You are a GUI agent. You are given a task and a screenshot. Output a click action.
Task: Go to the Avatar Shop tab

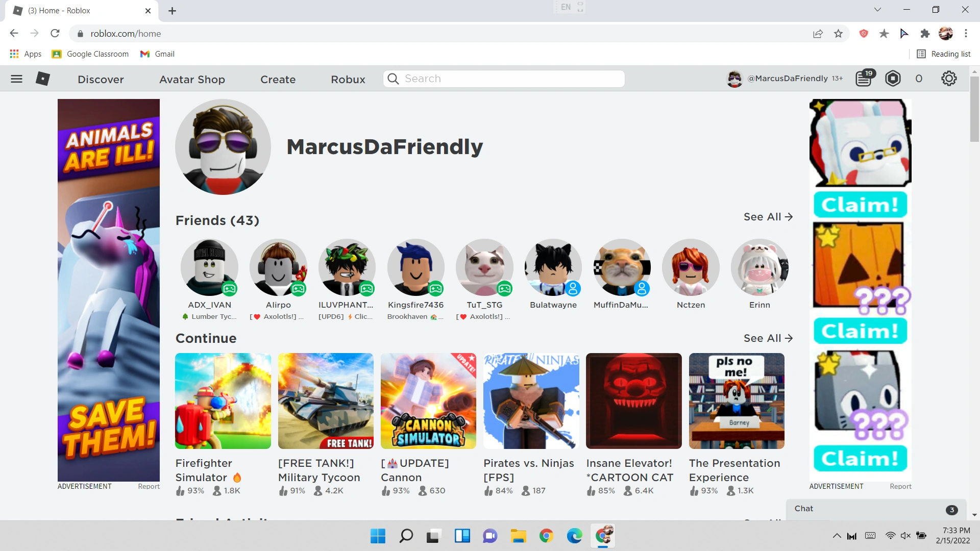point(192,79)
